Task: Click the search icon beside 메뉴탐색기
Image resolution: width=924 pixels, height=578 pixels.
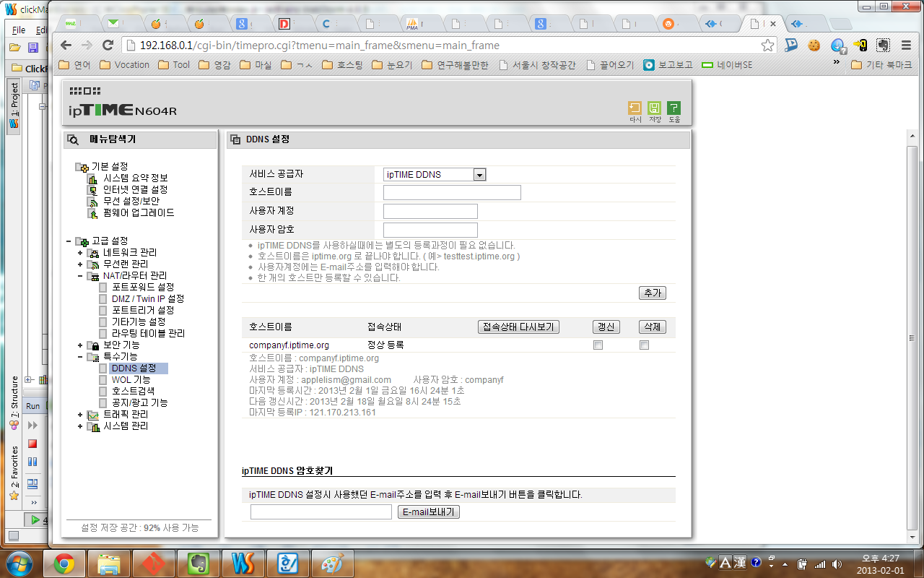Action: tap(74, 139)
